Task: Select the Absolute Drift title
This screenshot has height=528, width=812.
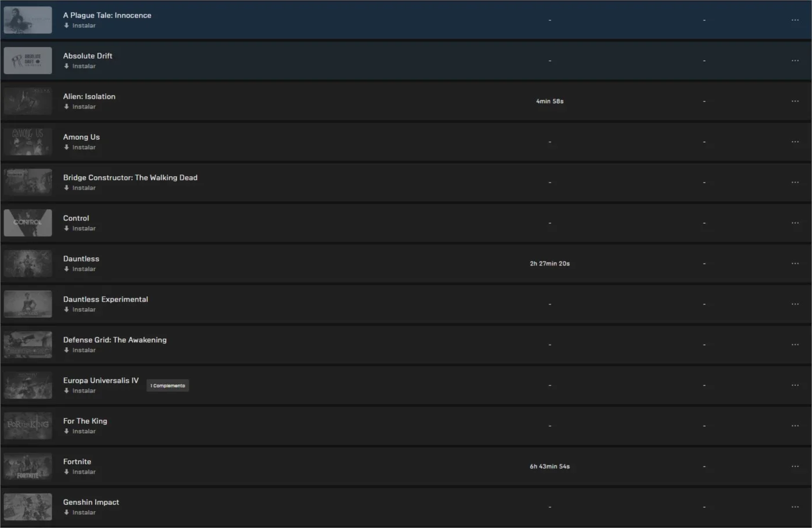Action: click(88, 56)
